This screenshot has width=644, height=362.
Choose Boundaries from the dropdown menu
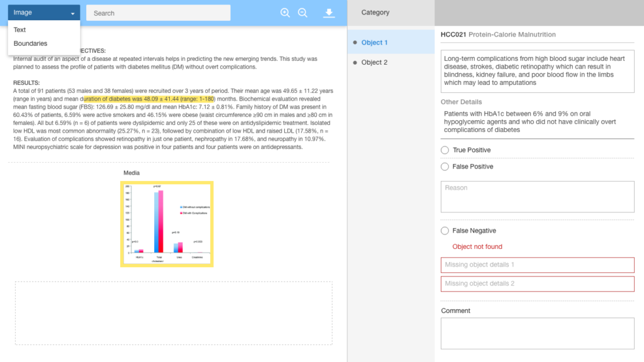click(30, 43)
